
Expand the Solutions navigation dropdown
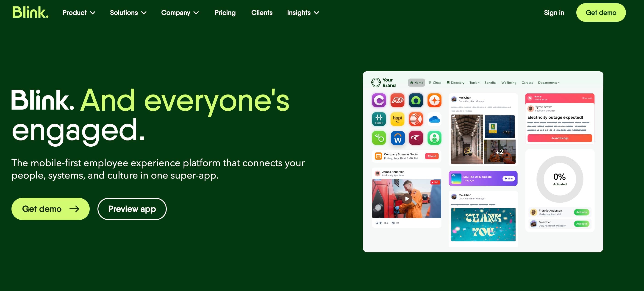click(128, 12)
